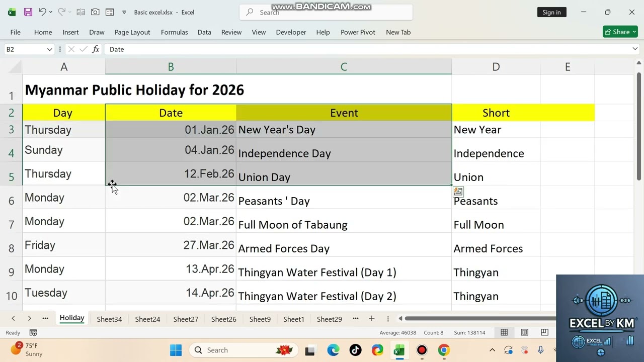This screenshot has height=362, width=644.
Task: Open the Data ribbon tab
Action: click(x=204, y=32)
